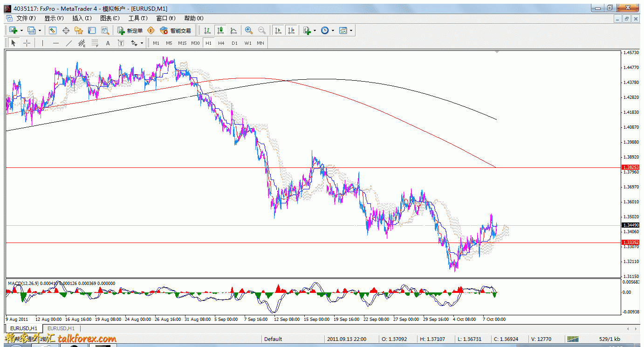Screen dimensions: 644x347
Task: Open the 显示(V) menu
Action: (x=54, y=18)
